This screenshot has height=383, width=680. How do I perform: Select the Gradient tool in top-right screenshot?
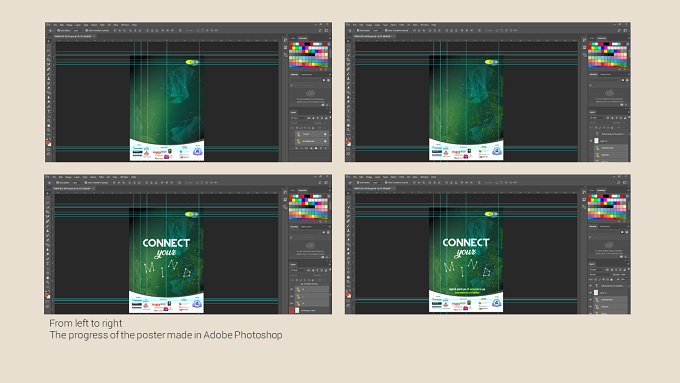348,92
